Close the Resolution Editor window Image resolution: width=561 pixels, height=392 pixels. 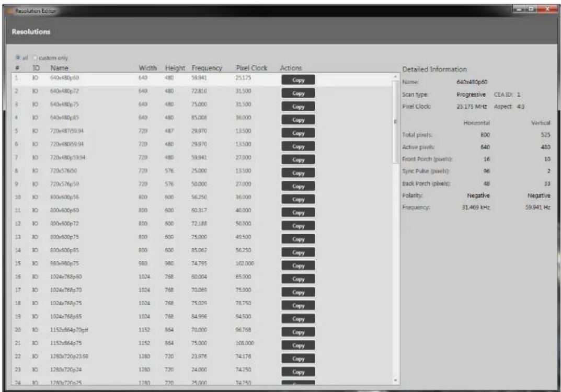click(x=547, y=8)
